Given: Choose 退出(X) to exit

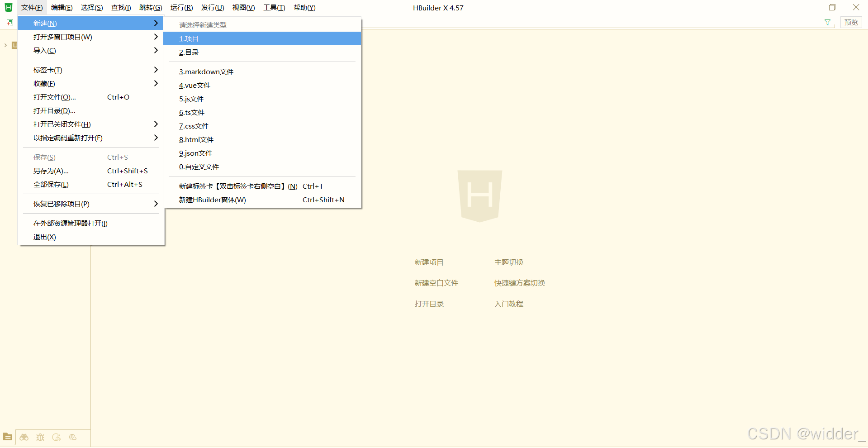Looking at the screenshot, I should click(90, 237).
